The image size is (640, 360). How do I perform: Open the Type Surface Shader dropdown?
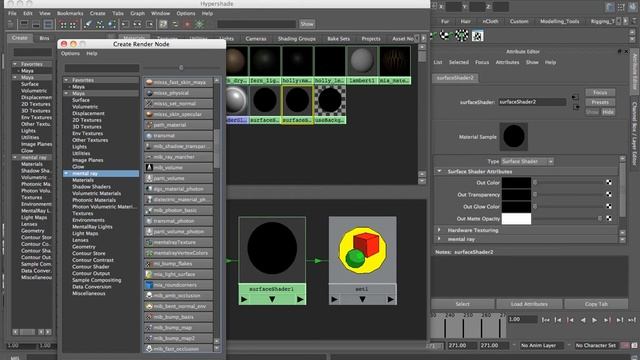[x=527, y=162]
